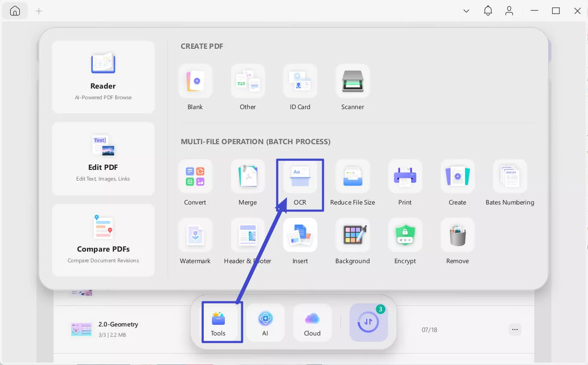Open the Compare PDFs card

pyautogui.click(x=103, y=240)
